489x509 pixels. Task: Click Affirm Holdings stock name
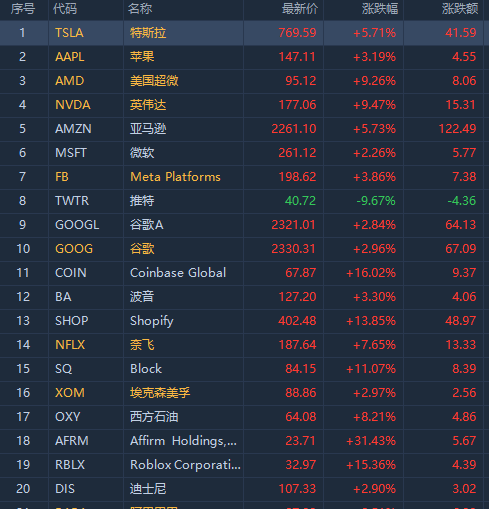pos(183,441)
